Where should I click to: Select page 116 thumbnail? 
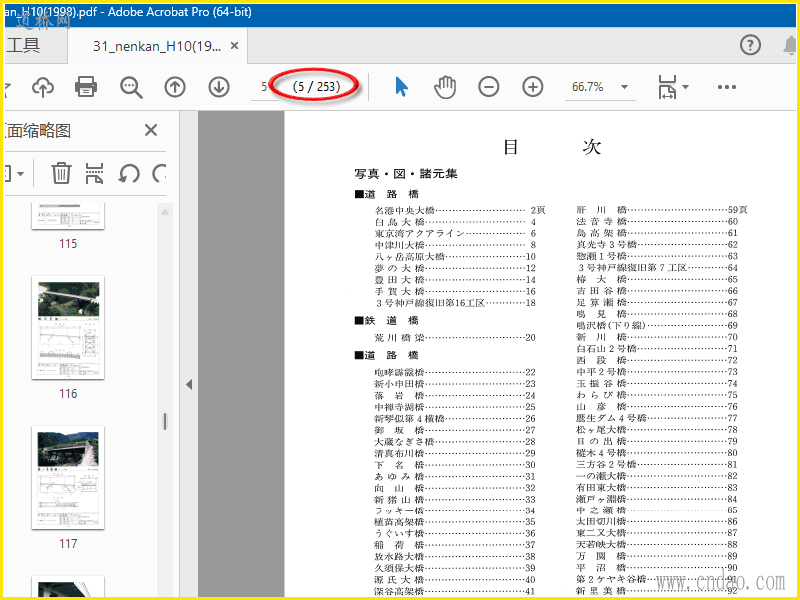[x=68, y=328]
